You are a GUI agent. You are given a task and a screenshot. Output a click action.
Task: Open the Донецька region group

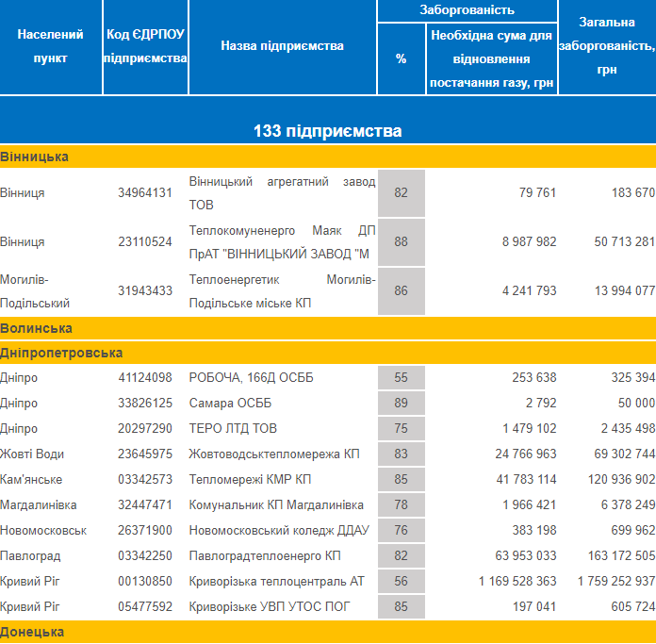coord(32,632)
